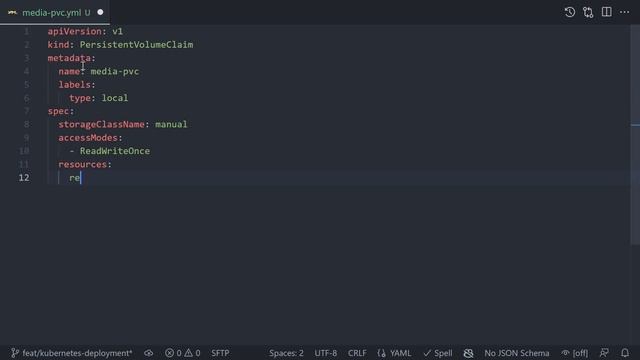
Task: Close the unsaved media-pvc.yml tab dot
Action: coord(100,12)
